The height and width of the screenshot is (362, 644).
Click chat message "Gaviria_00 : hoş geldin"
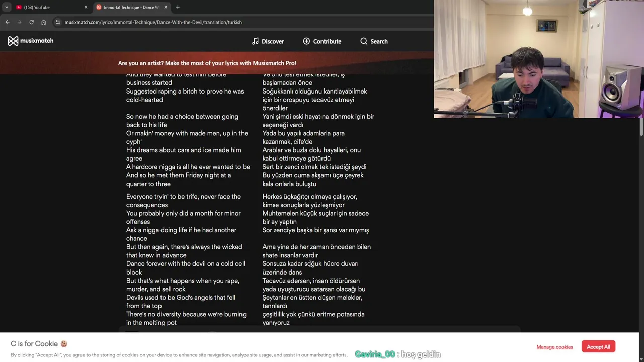(x=397, y=354)
